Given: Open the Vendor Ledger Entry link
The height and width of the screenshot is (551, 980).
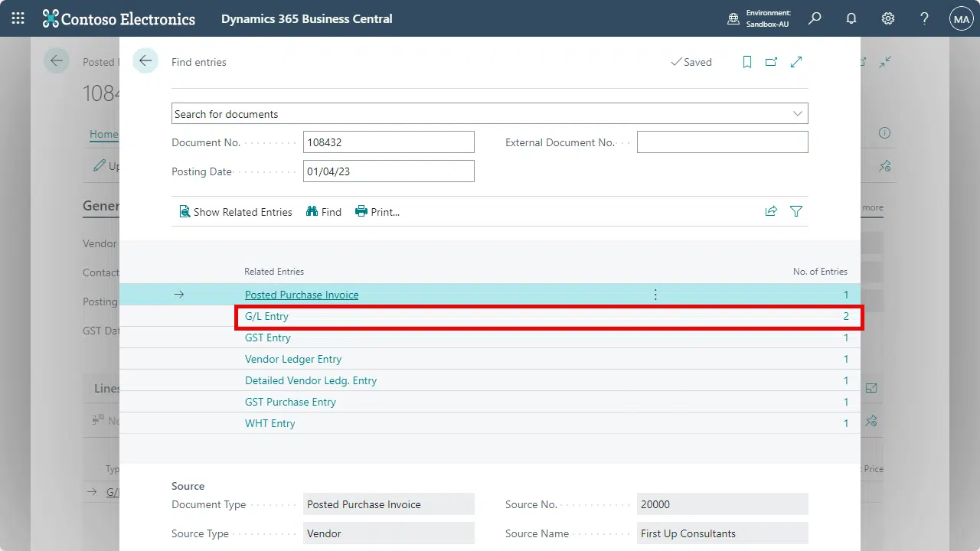Looking at the screenshot, I should coord(293,359).
